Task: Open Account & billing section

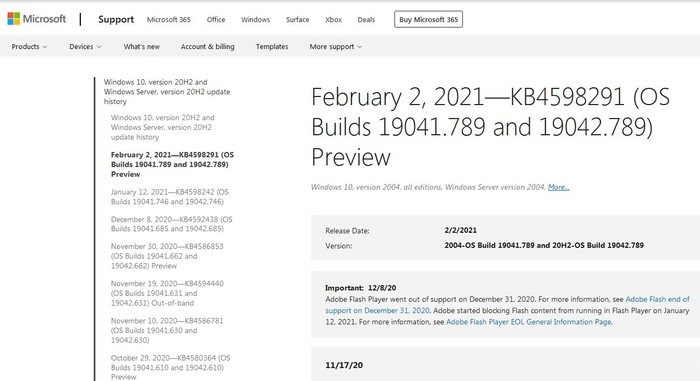Action: click(208, 46)
